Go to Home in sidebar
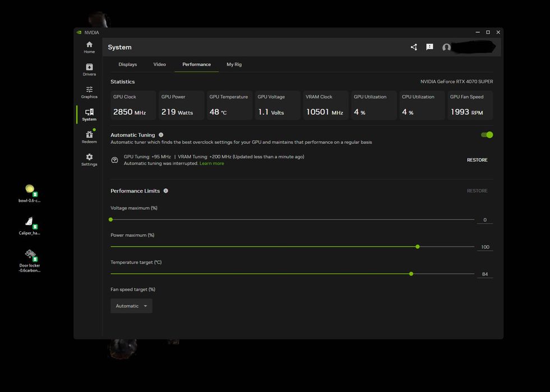 (89, 47)
